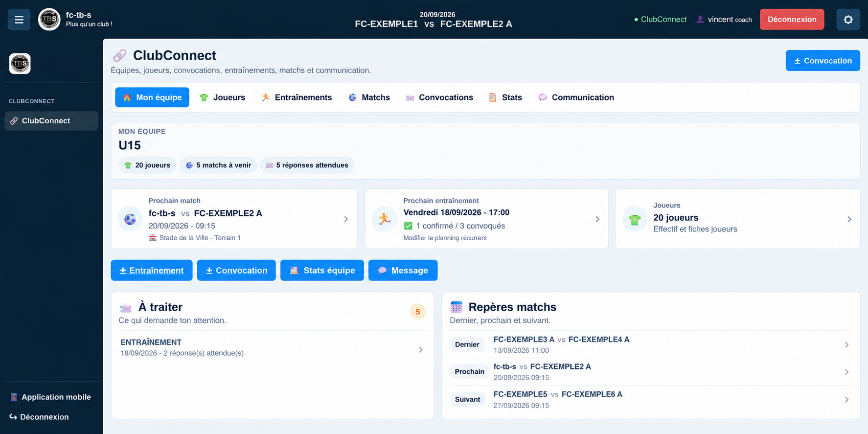Image resolution: width=868 pixels, height=434 pixels.
Task: Click the 5 réponses attendues chip
Action: pyautogui.click(x=307, y=165)
